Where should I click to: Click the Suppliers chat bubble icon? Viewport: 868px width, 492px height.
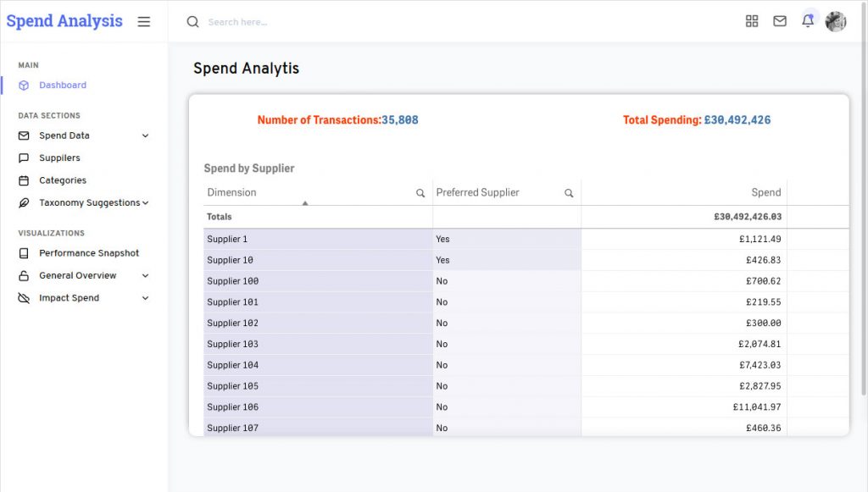pos(23,158)
